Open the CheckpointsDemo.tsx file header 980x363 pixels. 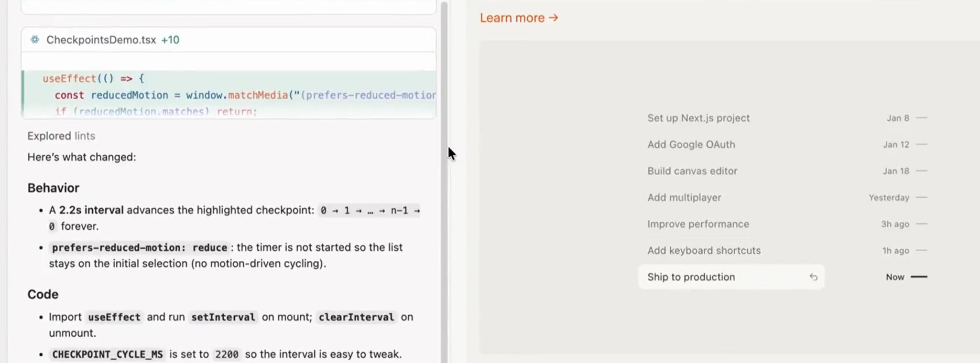(229, 40)
